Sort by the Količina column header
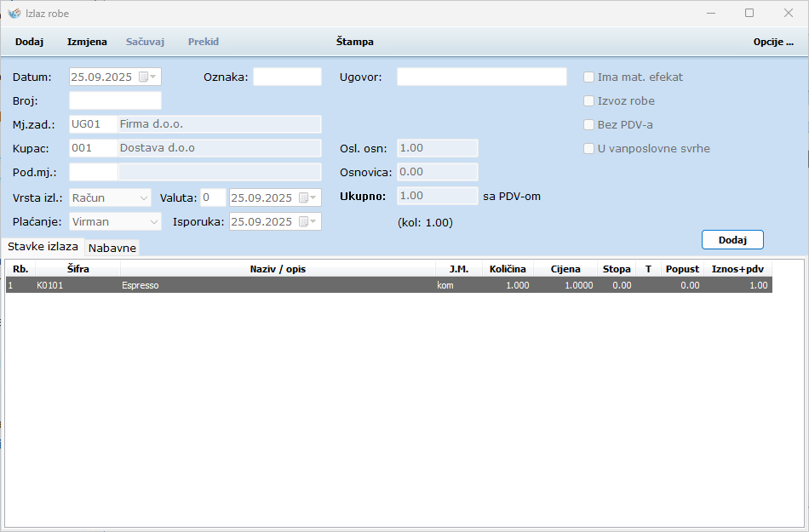The width and height of the screenshot is (809, 532). click(508, 268)
